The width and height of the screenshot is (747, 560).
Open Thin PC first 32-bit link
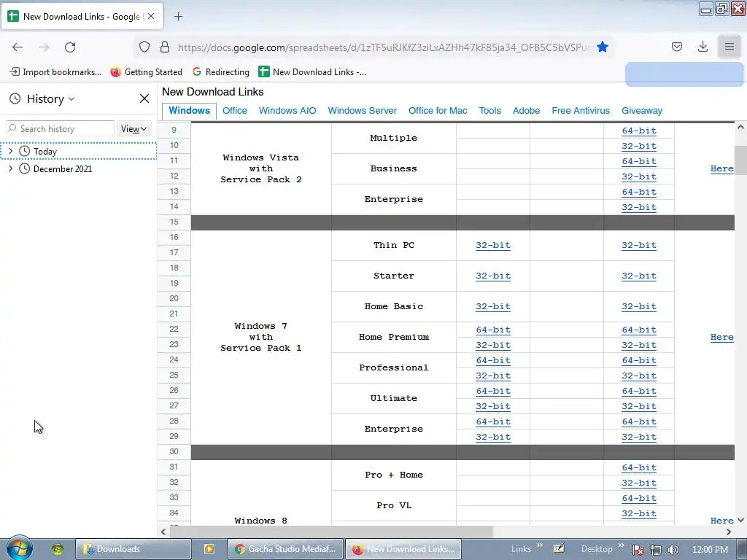pyautogui.click(x=493, y=245)
